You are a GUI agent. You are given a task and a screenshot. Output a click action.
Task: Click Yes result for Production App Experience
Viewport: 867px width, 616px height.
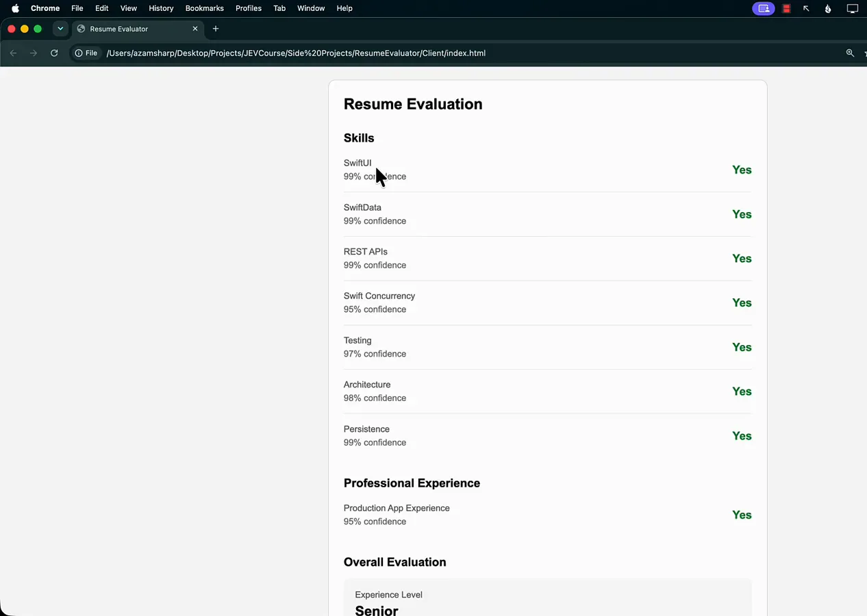pos(742,515)
